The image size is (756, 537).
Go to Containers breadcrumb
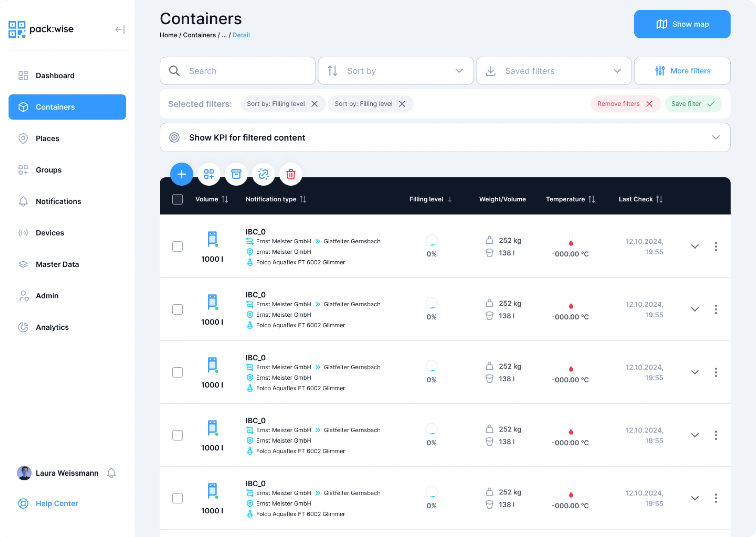pos(199,35)
